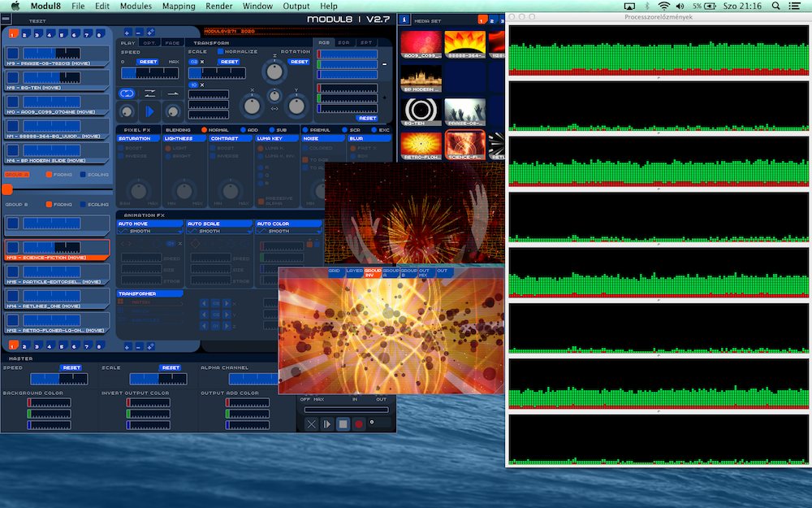Viewport: 812px width, 508px height.
Task: Reset the layer Speed
Action: pos(148,62)
